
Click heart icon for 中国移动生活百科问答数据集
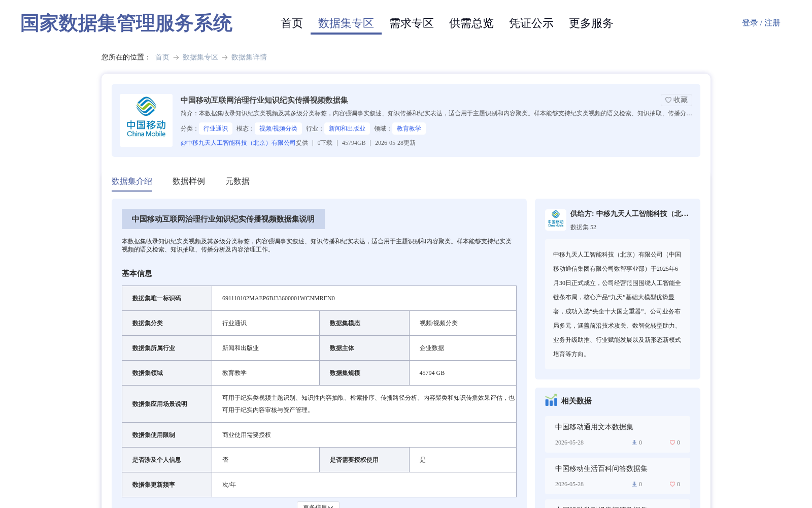point(672,484)
